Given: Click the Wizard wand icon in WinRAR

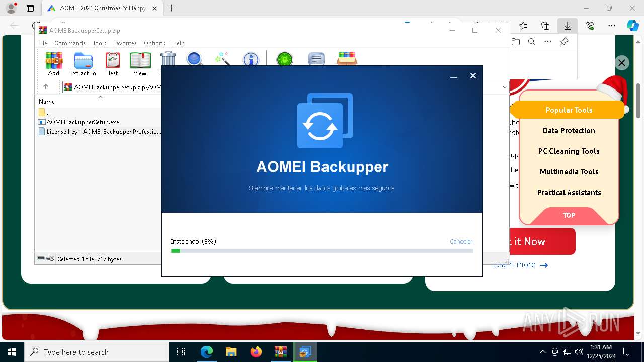Looking at the screenshot, I should (222, 59).
